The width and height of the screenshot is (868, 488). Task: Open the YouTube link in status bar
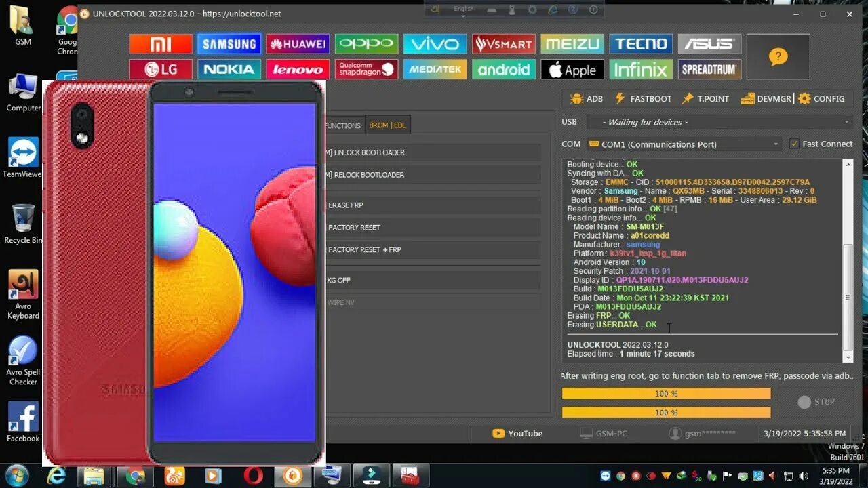[x=517, y=434]
